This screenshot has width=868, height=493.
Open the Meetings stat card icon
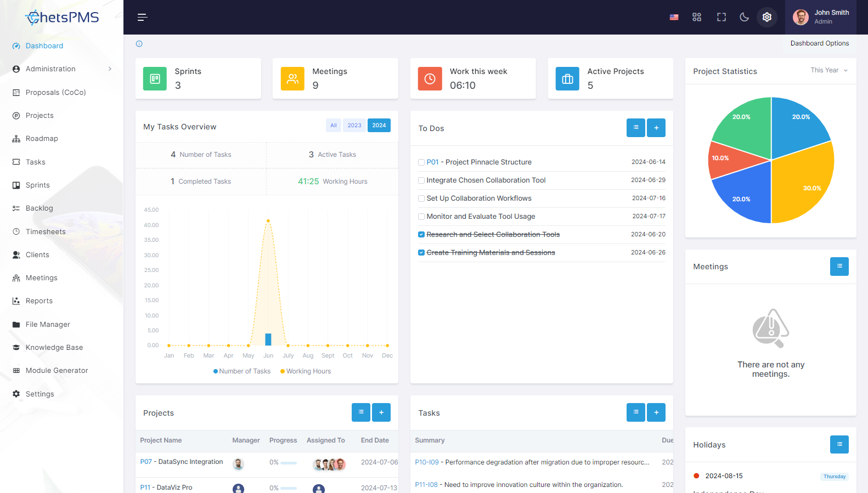pos(292,78)
